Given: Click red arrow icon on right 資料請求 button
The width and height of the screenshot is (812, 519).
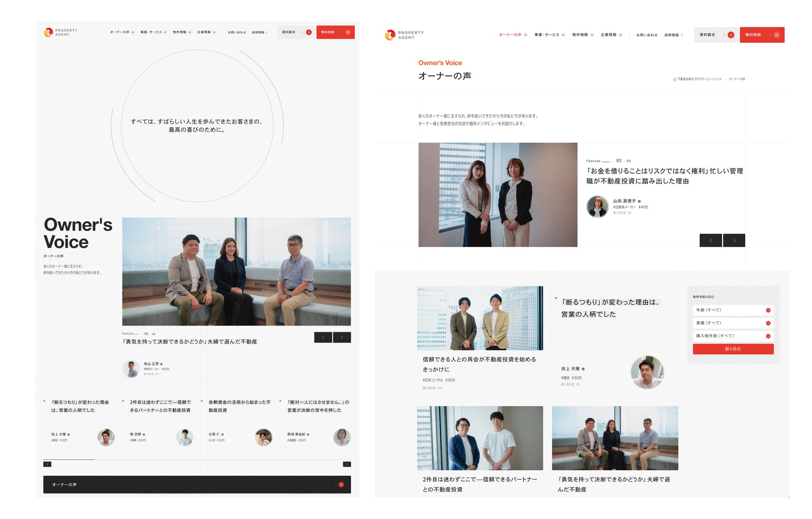Looking at the screenshot, I should [730, 35].
